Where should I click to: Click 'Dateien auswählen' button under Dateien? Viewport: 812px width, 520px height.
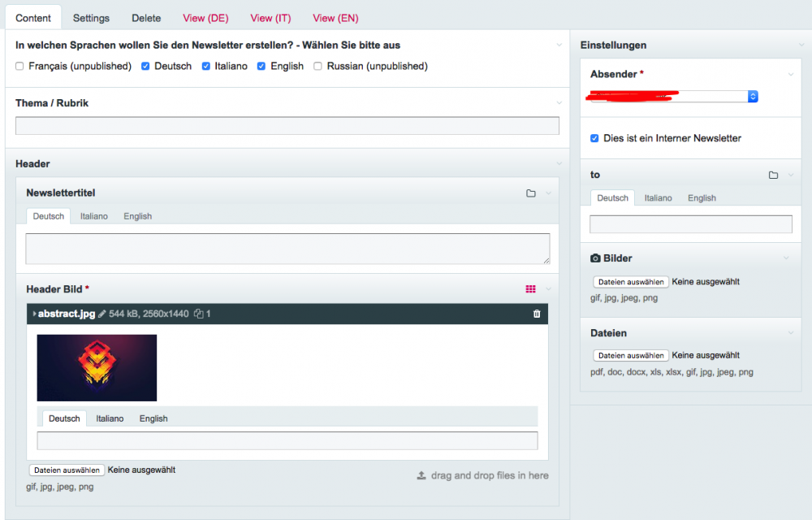click(x=631, y=355)
